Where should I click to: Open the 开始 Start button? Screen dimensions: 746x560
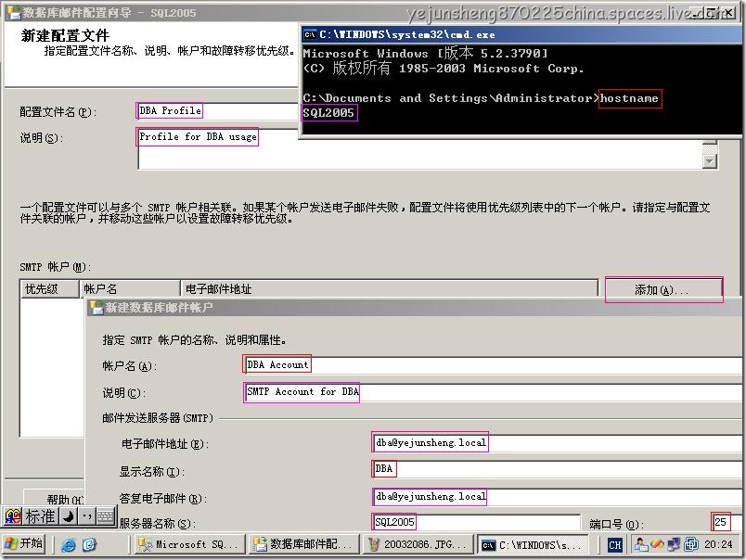point(24,544)
